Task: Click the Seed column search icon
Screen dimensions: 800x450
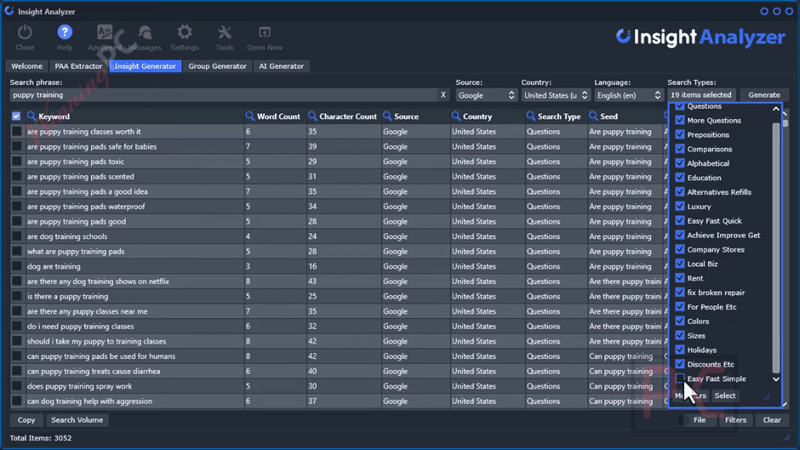Action: [x=593, y=116]
